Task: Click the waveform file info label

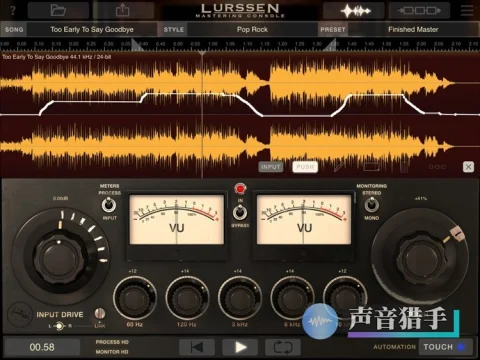Action: tap(56, 57)
